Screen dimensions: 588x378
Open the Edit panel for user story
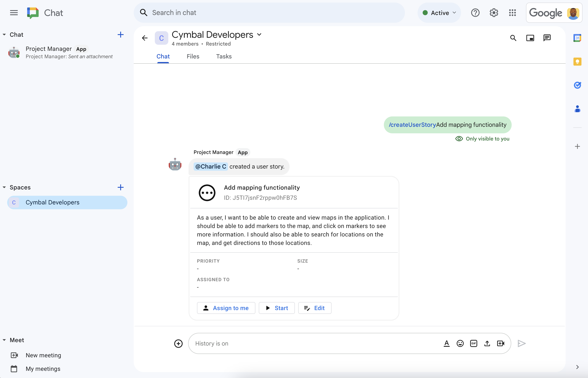315,308
